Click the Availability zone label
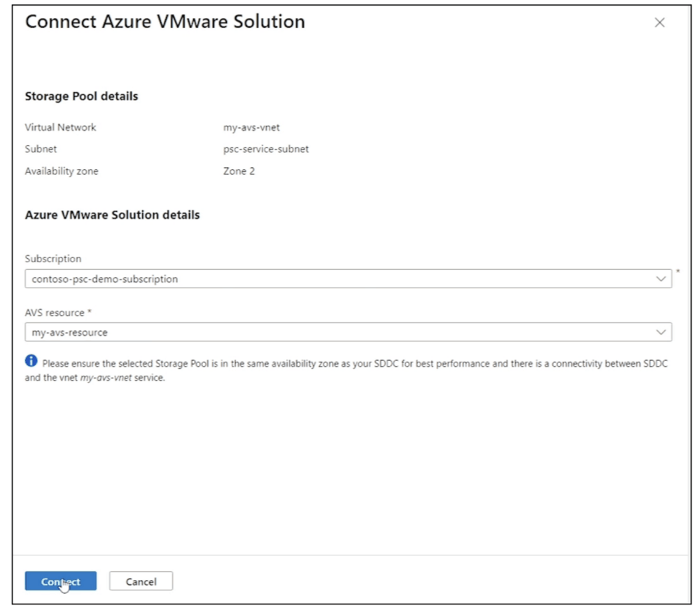700x610 pixels. coord(62,171)
